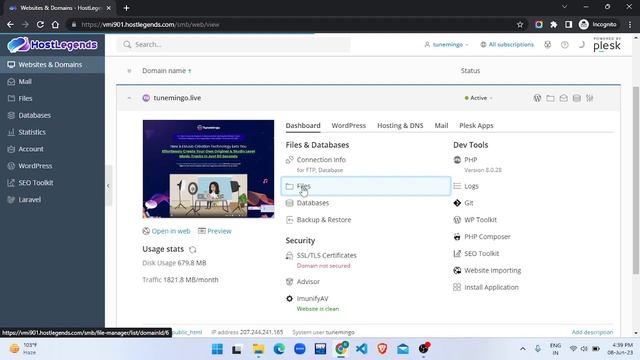The image size is (640, 360).
Task: Switch to the WordPress tab
Action: (x=349, y=126)
